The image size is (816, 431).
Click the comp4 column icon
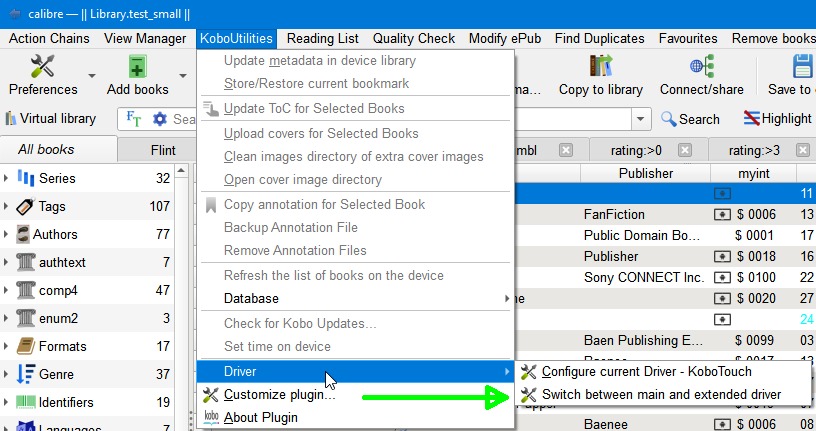pos(26,290)
